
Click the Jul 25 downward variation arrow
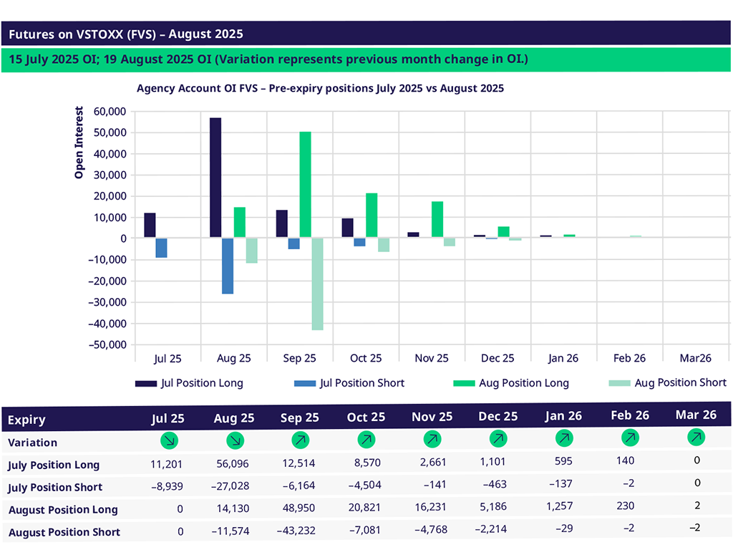coord(171,440)
